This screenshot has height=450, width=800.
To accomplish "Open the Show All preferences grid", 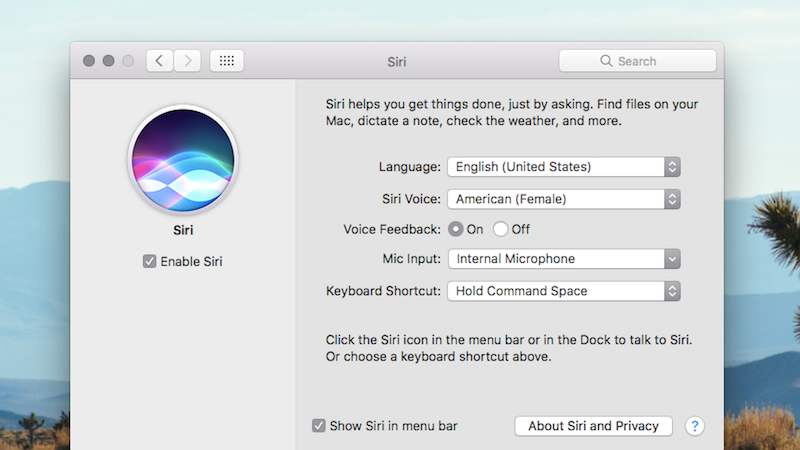I will [x=227, y=61].
